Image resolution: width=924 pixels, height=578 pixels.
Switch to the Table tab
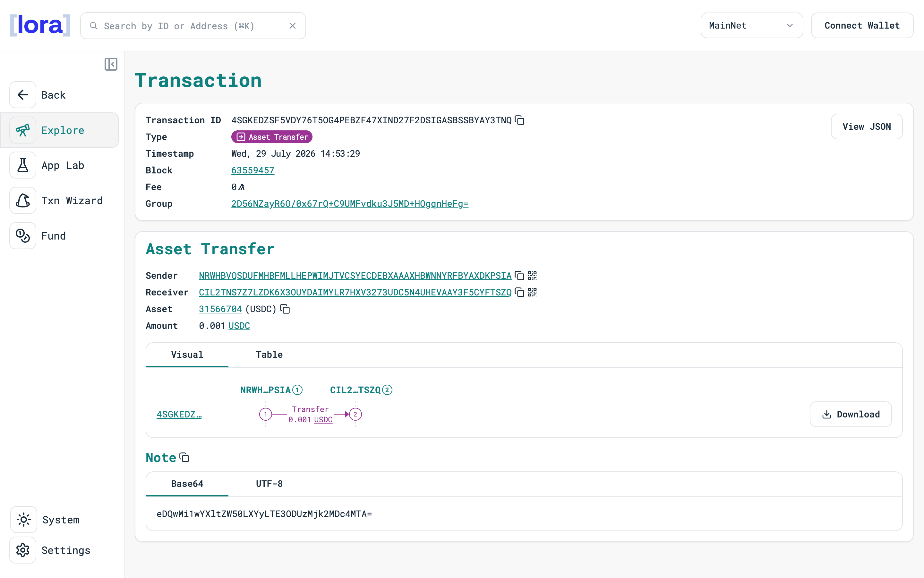tap(269, 355)
